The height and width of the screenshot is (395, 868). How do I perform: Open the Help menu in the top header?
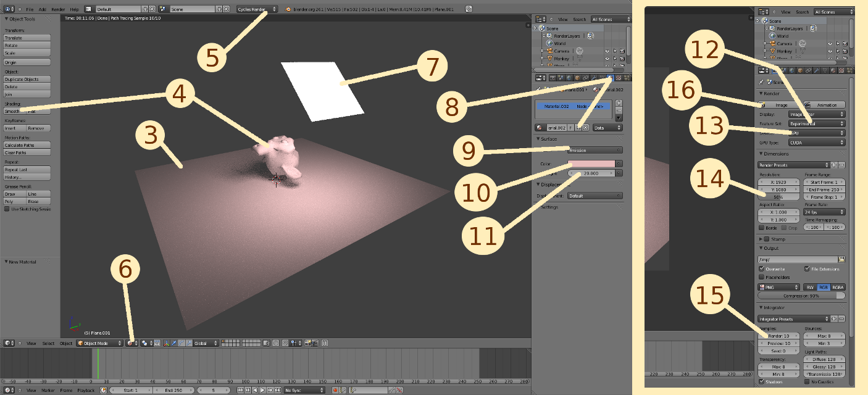(74, 9)
